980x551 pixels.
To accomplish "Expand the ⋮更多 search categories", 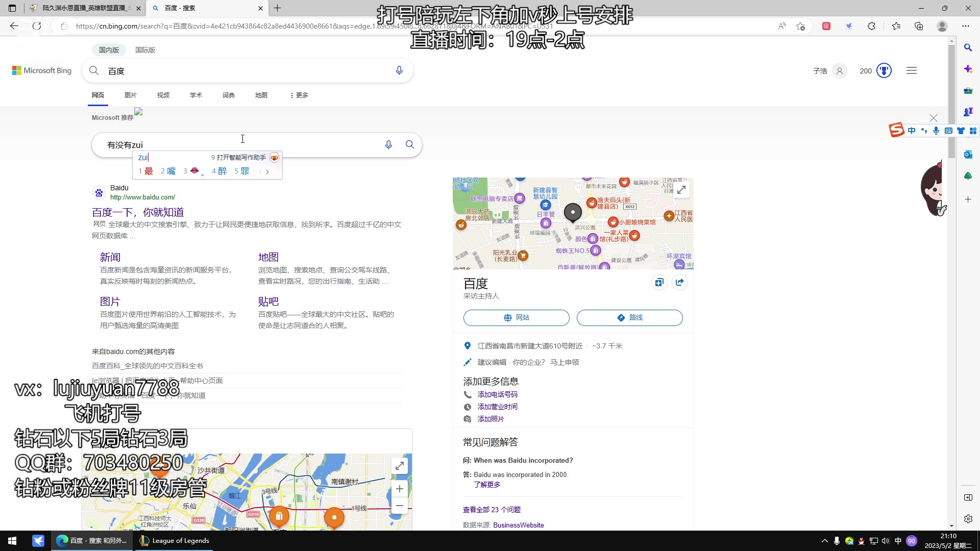I will tap(300, 95).
